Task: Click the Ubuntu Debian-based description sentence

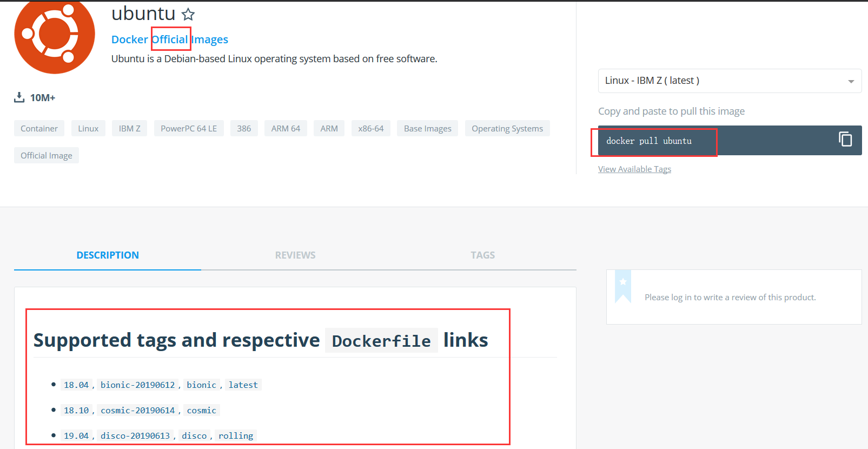Action: pos(274,58)
